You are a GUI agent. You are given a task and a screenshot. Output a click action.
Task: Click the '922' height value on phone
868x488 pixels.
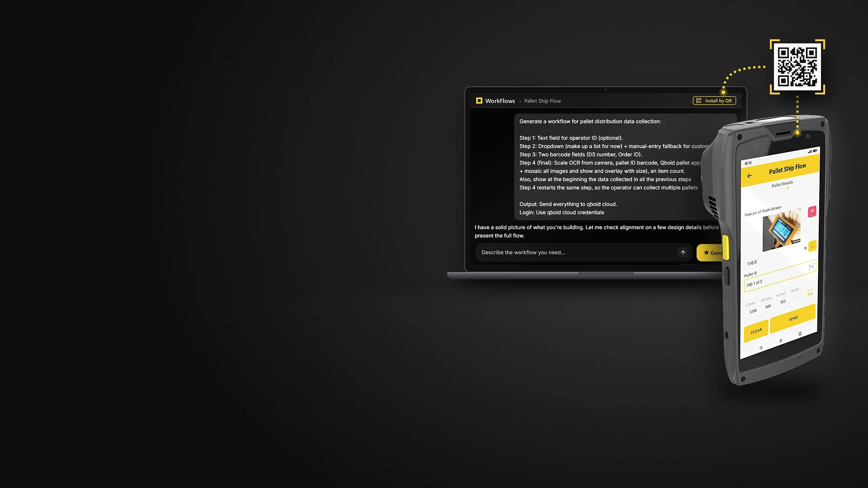(x=783, y=301)
